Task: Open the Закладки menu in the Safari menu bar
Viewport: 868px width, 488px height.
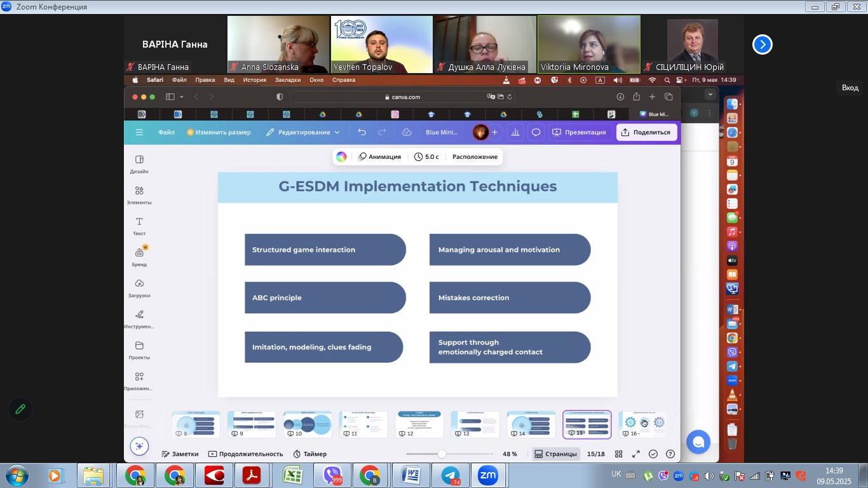Action: [287, 80]
